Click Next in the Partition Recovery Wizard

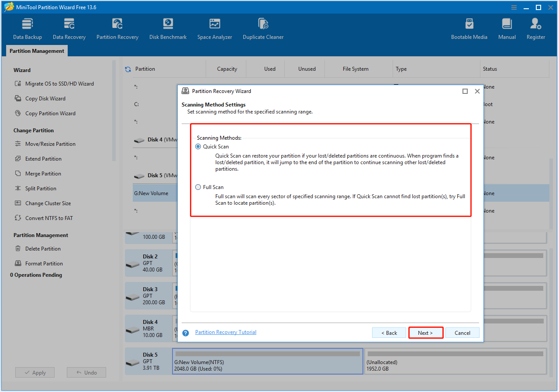[425, 332]
